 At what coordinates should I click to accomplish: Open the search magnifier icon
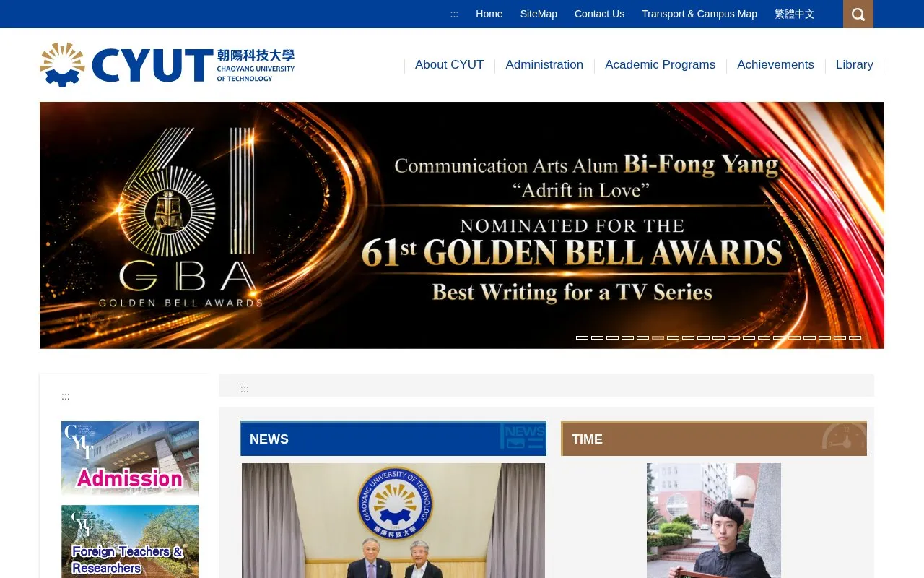[x=858, y=14]
